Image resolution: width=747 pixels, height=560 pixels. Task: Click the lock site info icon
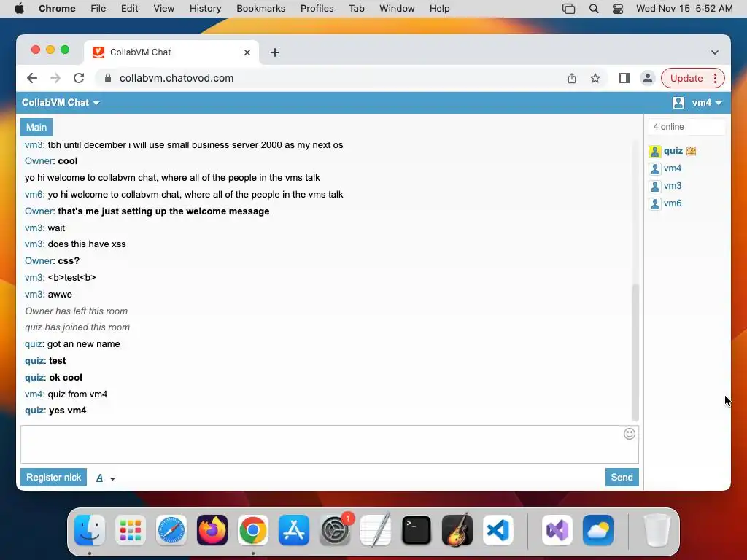108,78
